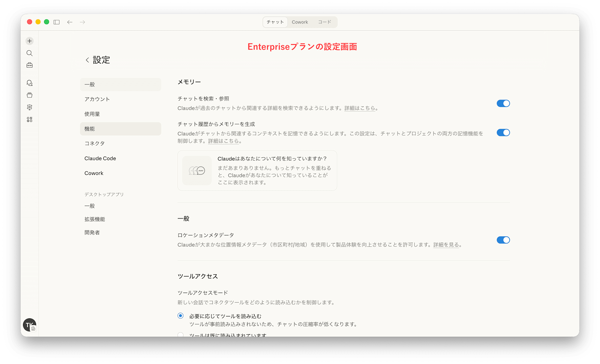
Task: Turn off チャット履歴からメモリーを生成
Action: tap(503, 133)
